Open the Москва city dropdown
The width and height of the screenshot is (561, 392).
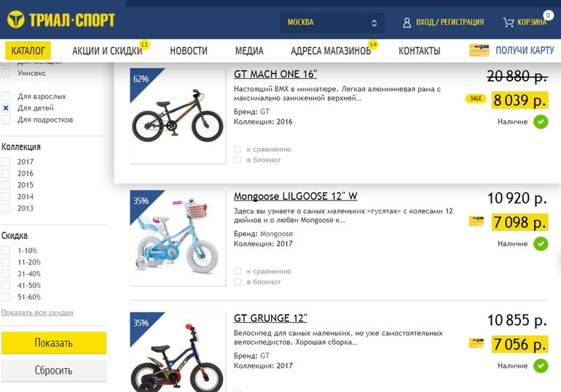(331, 23)
